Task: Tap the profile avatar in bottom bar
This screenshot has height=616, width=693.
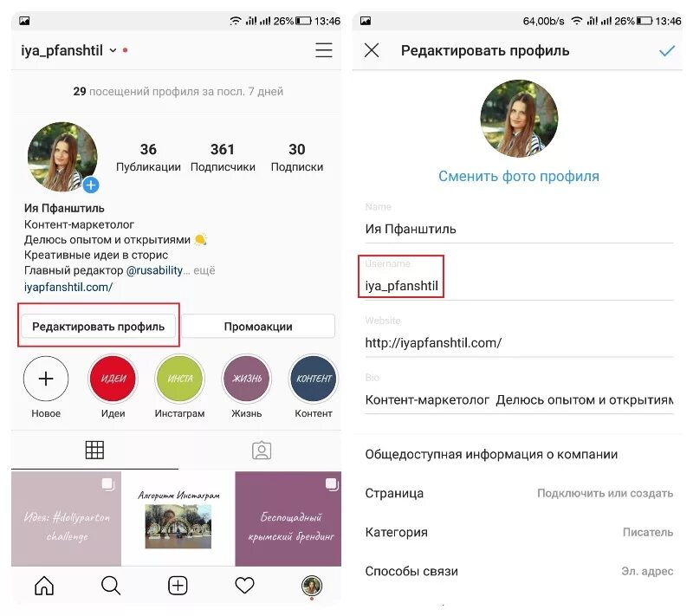Action: tap(312, 586)
